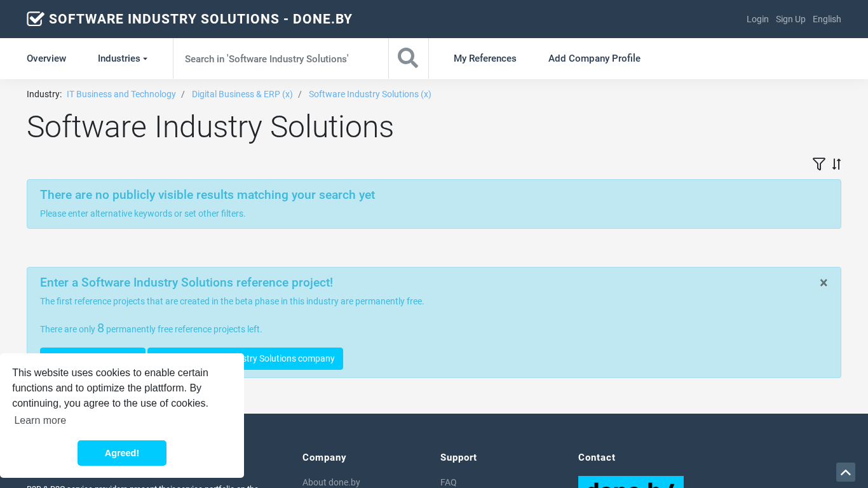Remove the Digital Business & ERP (x) filter
868x488 pixels.
(x=242, y=94)
